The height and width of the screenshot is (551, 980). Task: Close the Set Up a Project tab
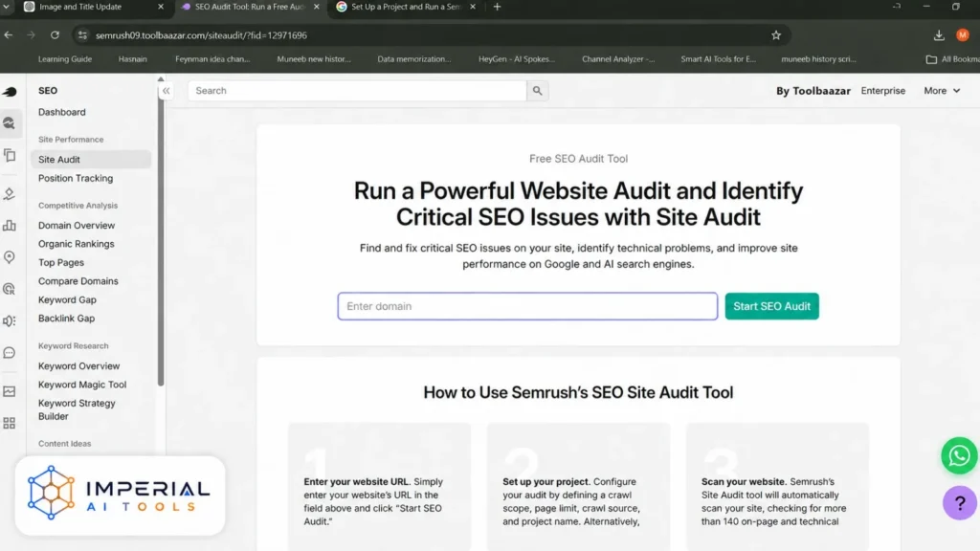pos(473,7)
